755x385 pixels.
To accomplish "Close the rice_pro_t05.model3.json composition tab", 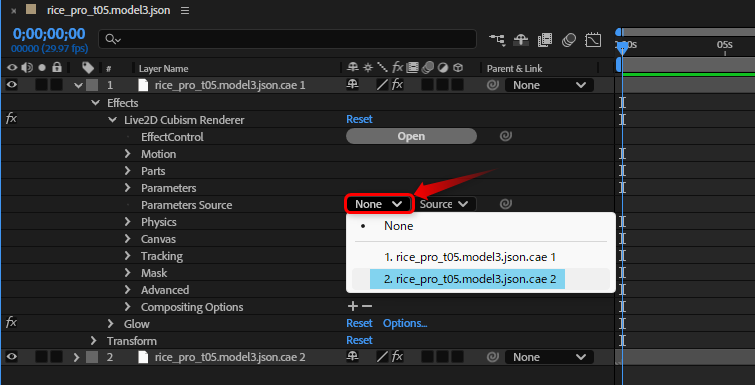I will [x=13, y=11].
